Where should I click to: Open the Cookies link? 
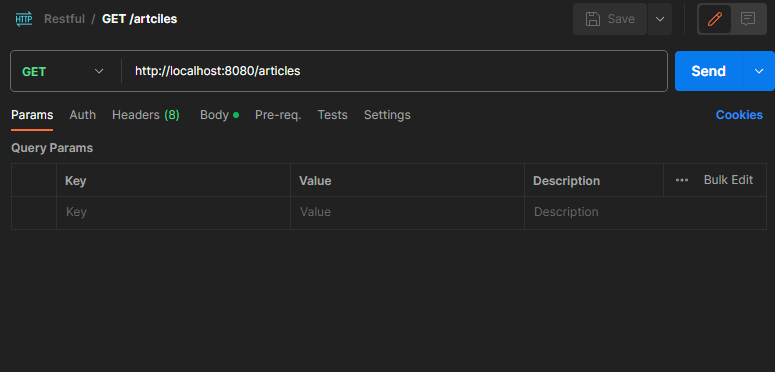[x=739, y=115]
